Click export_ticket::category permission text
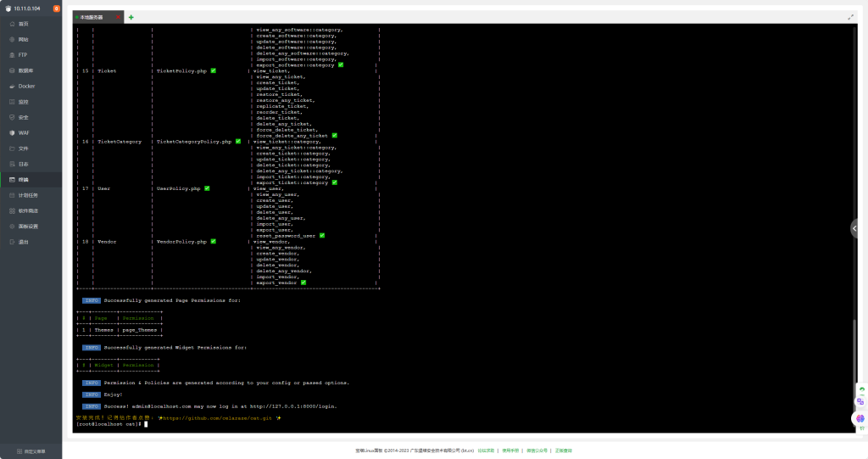The image size is (868, 459). point(292,182)
